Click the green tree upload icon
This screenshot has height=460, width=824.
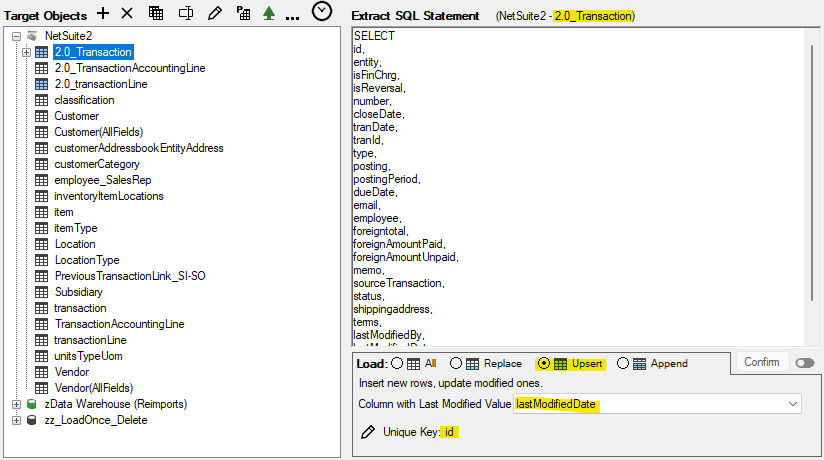click(x=268, y=13)
